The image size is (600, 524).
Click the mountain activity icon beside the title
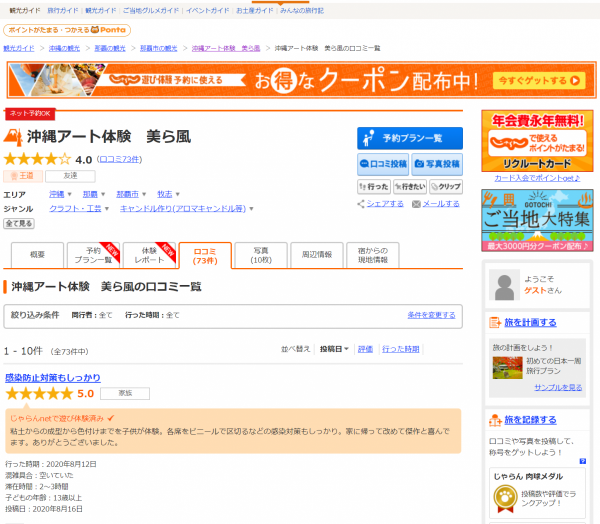13,137
